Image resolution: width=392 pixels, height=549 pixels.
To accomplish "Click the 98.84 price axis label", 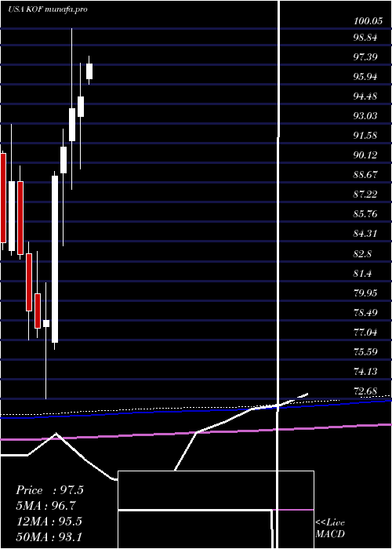I will [x=366, y=38].
